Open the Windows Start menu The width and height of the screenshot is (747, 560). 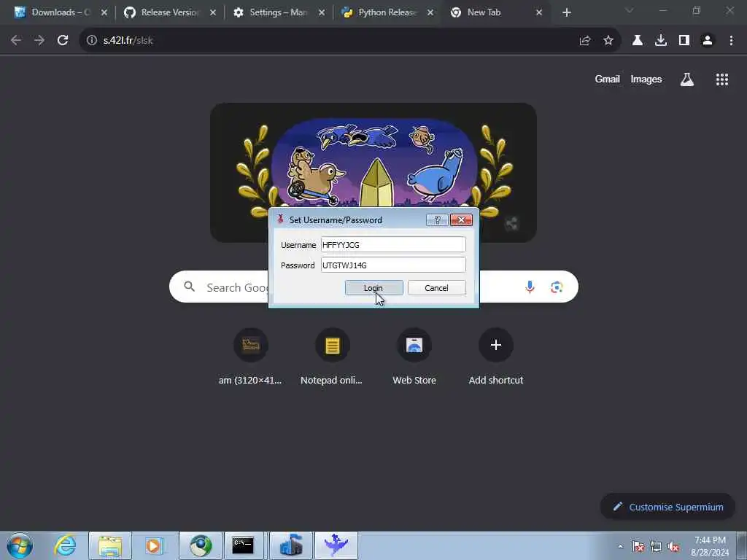20,545
